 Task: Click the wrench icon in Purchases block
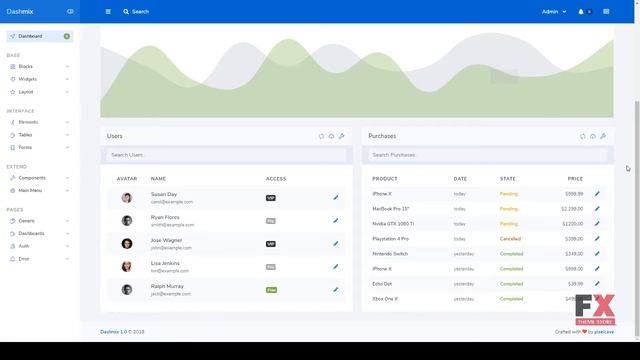pyautogui.click(x=603, y=136)
